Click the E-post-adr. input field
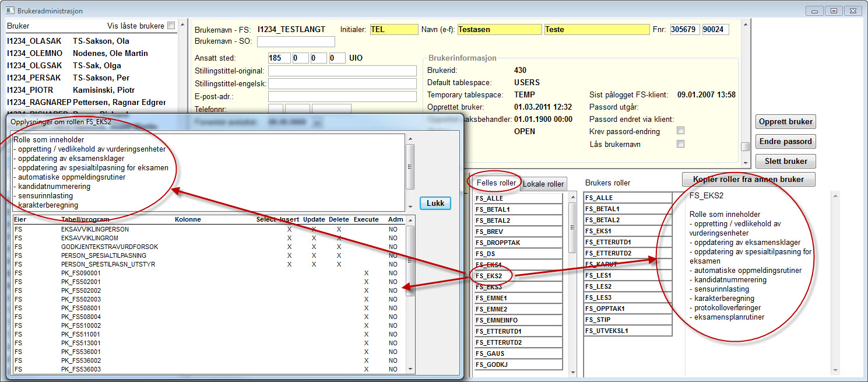This screenshot has width=868, height=382. [342, 96]
